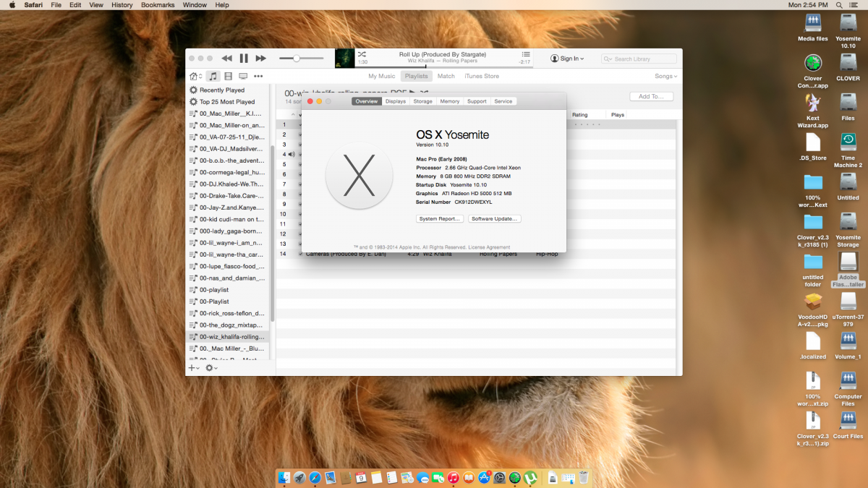Expand the Songs view dropdown
868x488 pixels.
pos(665,76)
